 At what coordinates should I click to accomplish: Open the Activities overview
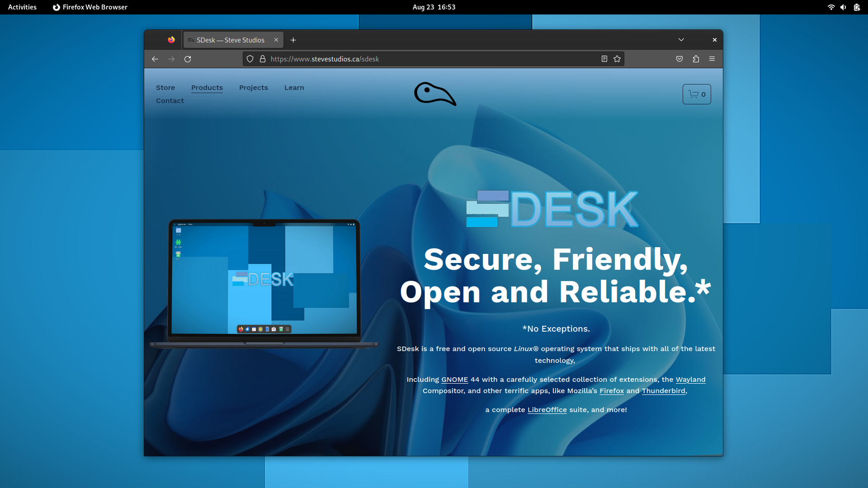[x=22, y=7]
